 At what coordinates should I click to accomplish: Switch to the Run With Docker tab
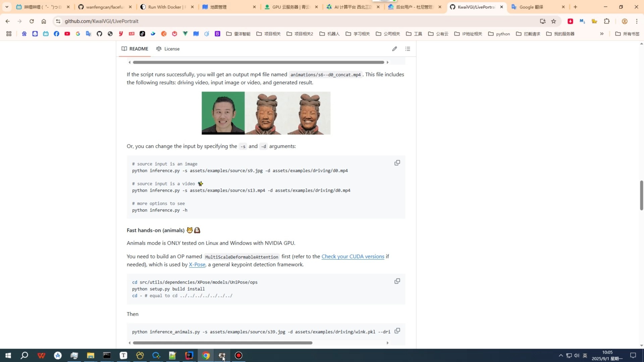(167, 7)
